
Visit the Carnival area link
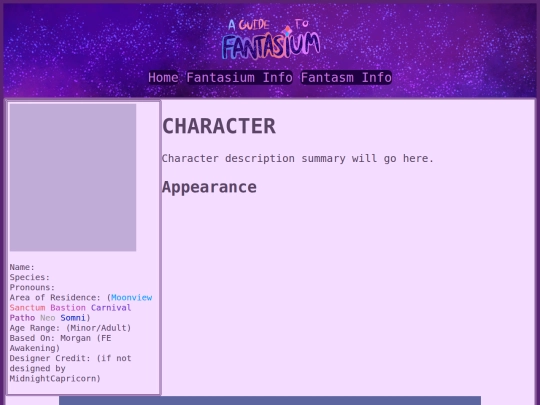click(x=111, y=308)
